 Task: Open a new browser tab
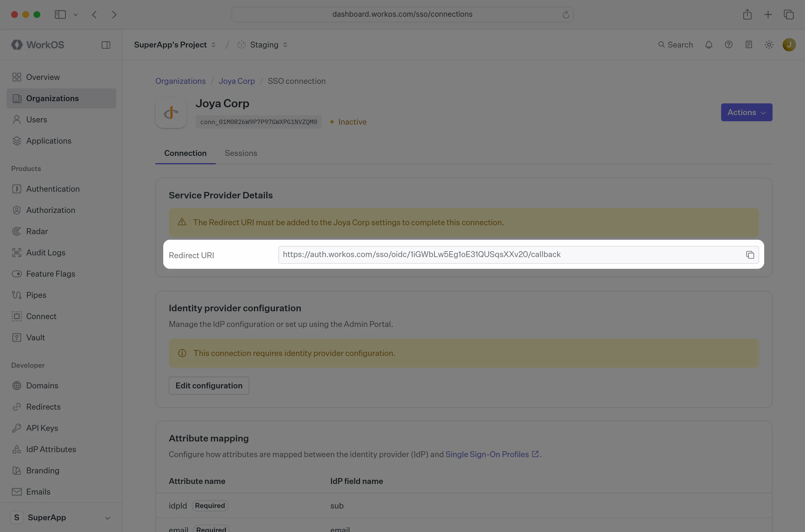768,15
